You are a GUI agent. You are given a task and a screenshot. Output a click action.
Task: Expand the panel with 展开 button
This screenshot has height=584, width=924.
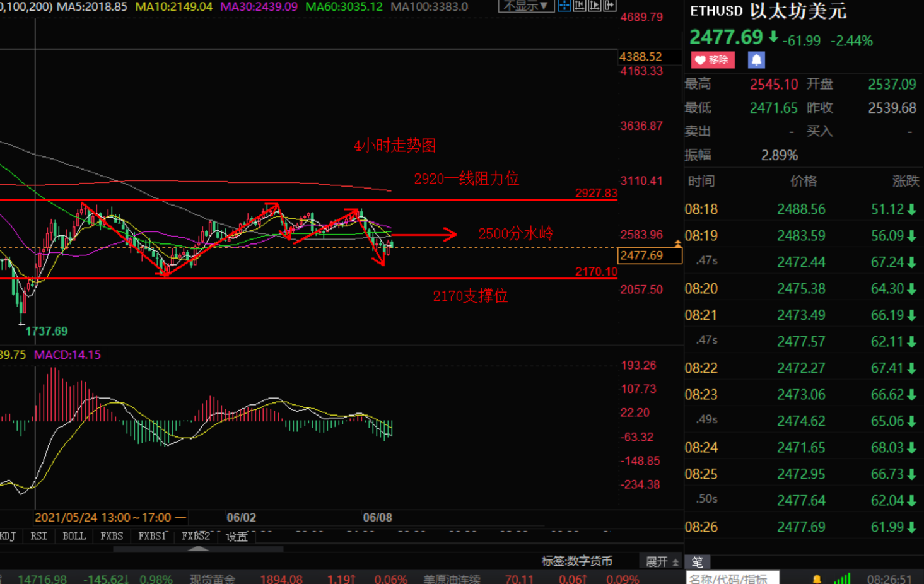(x=661, y=561)
